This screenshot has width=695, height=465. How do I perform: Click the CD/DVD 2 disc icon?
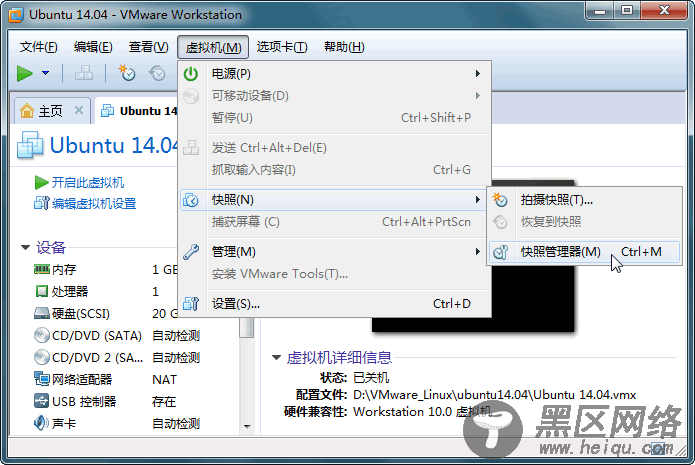[42, 357]
